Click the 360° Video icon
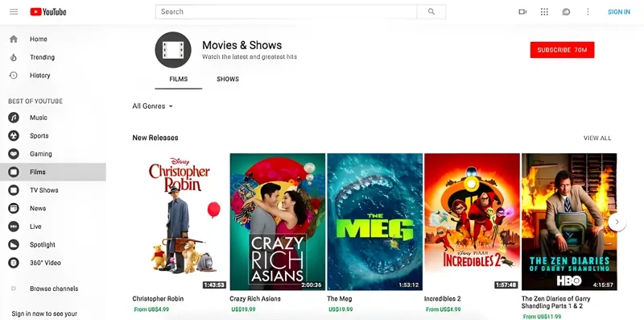This screenshot has height=320, width=644. (x=14, y=263)
